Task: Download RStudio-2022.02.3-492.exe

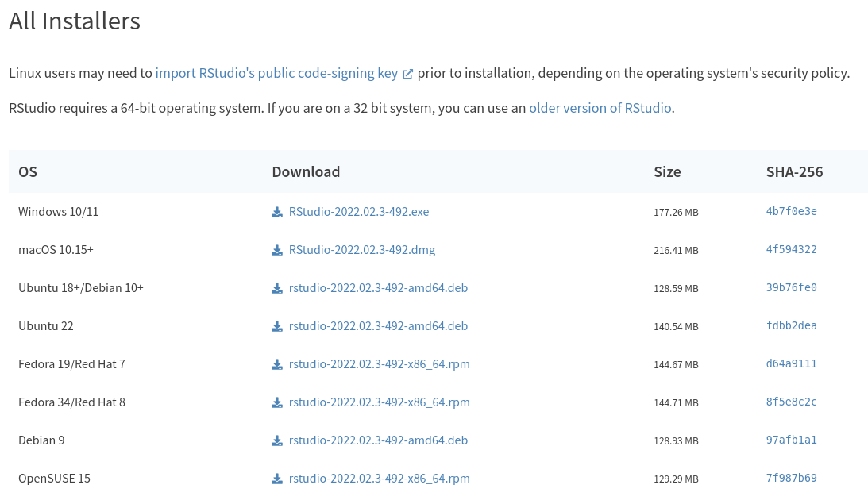Action: pyautogui.click(x=359, y=212)
